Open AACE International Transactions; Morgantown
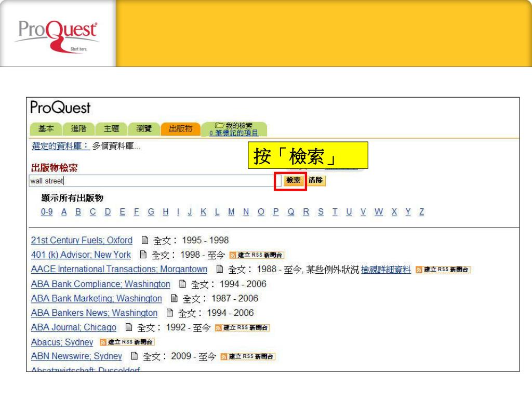The height and width of the screenshot is (399, 532). coord(119,270)
